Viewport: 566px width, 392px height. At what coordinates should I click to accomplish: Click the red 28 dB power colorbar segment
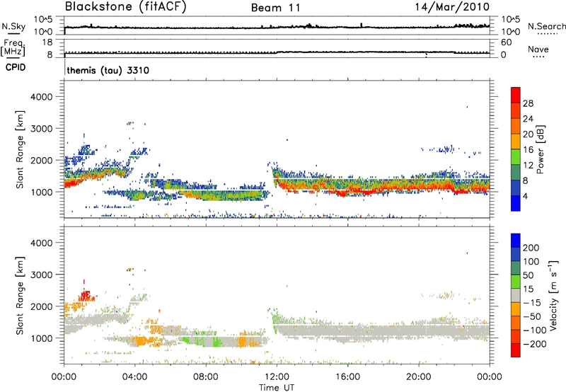pos(516,96)
